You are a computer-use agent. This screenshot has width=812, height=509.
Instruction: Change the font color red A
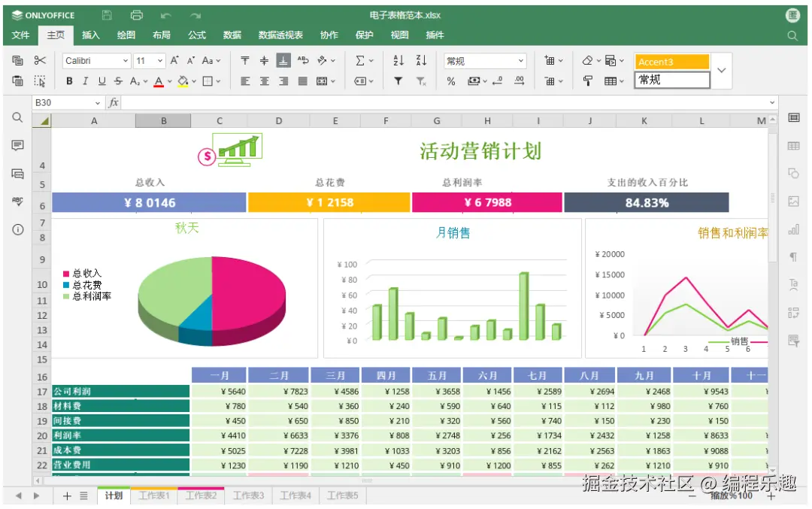click(159, 81)
